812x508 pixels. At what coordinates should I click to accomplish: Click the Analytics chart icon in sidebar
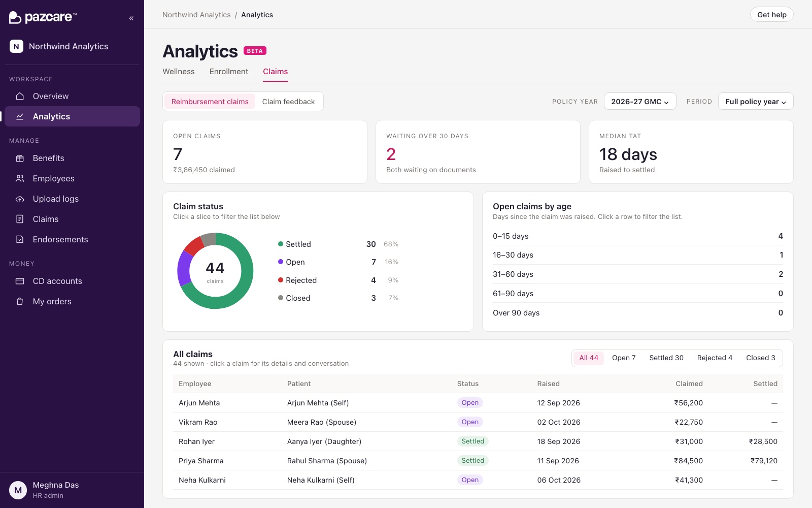tap(20, 116)
